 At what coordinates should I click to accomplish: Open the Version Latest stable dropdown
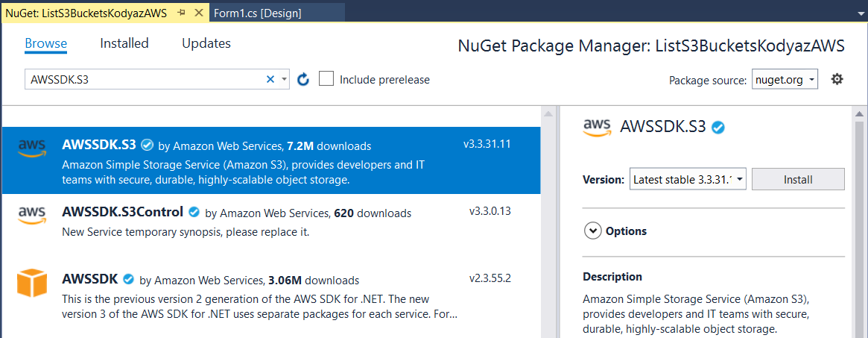pos(688,180)
